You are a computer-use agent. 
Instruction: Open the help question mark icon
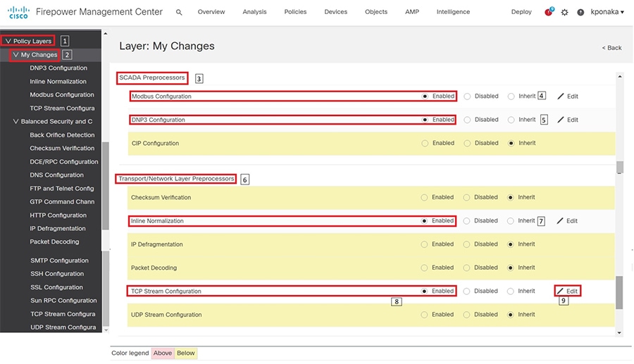[580, 12]
